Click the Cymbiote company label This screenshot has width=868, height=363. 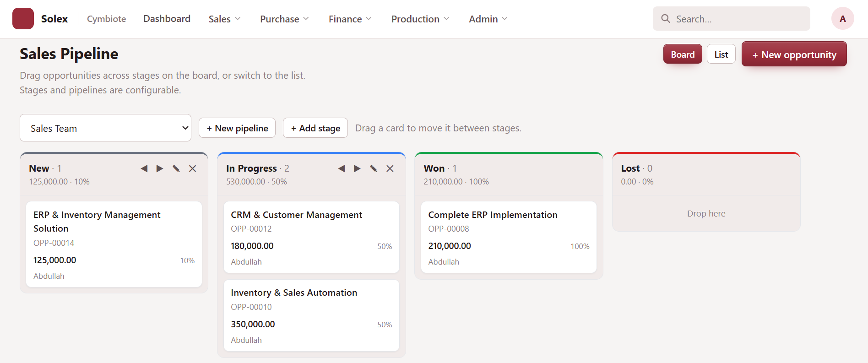tap(107, 19)
